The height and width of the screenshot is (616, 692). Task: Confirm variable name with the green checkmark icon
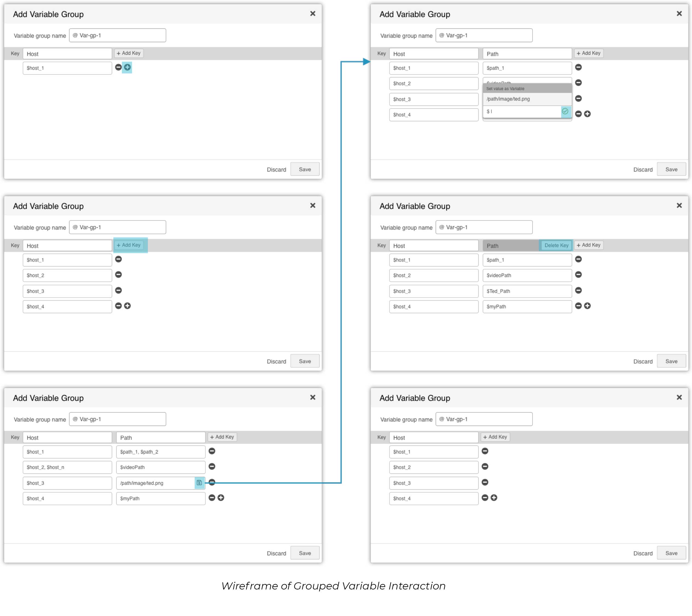pos(565,111)
